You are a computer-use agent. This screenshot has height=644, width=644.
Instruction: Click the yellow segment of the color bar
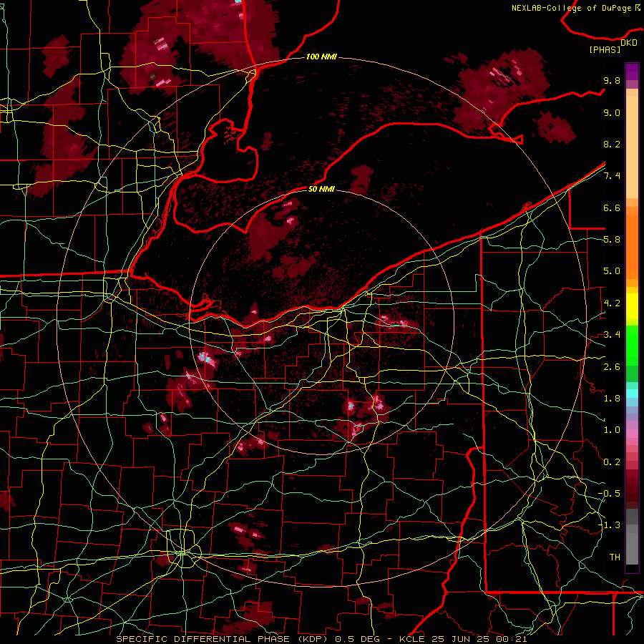click(632, 306)
